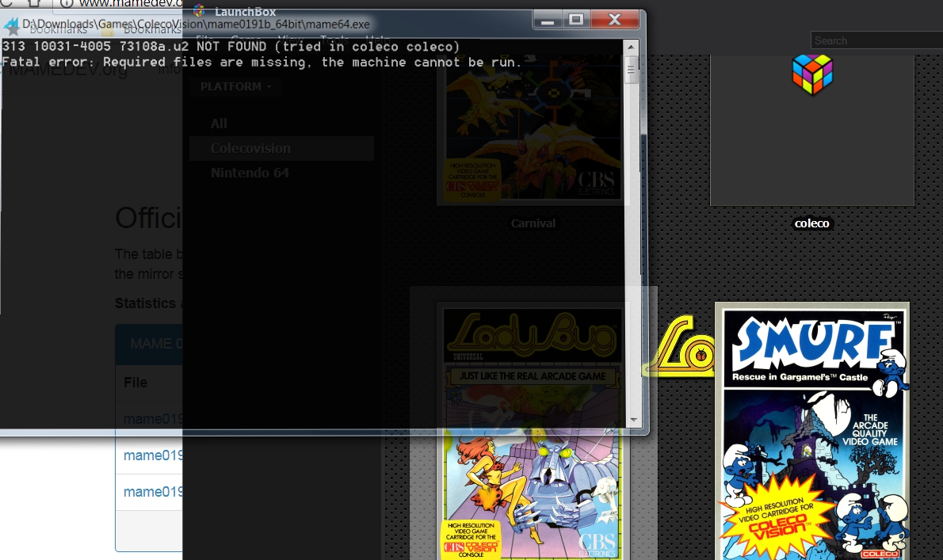Click the console vertical scrollbar thumb

pos(631,69)
